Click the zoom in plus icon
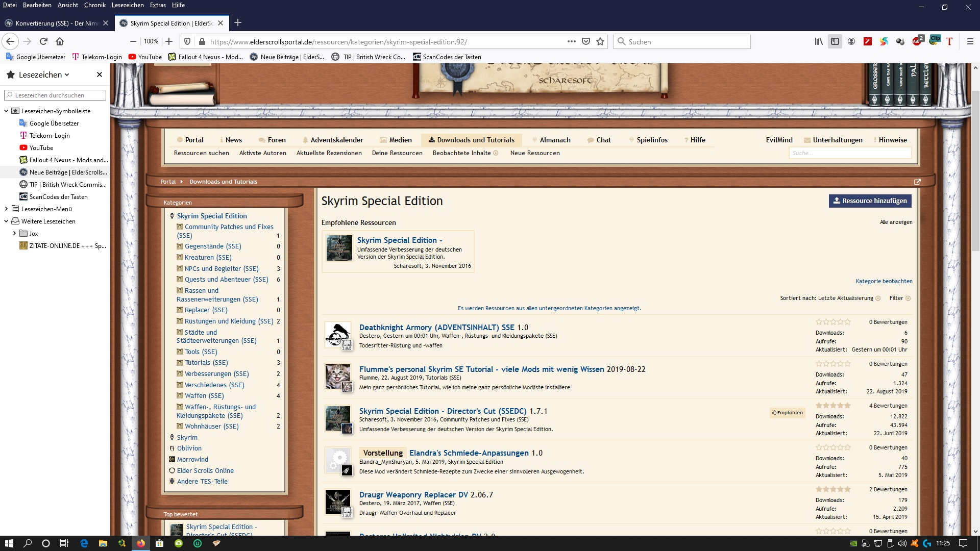The height and width of the screenshot is (551, 980). (x=169, y=41)
